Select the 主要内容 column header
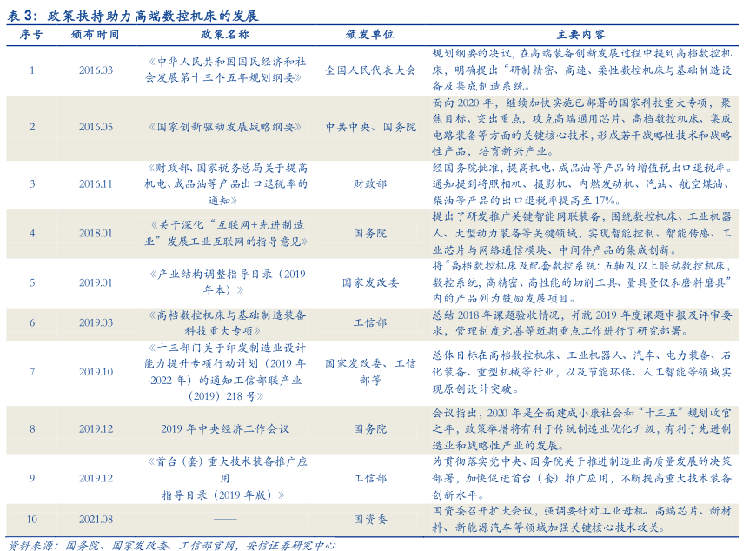 tap(580, 34)
